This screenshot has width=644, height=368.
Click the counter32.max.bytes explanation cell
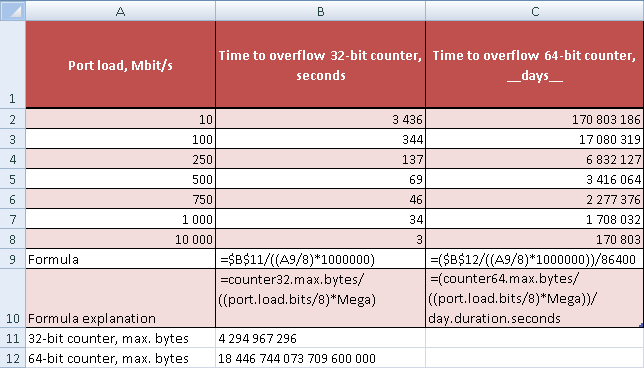click(320, 298)
